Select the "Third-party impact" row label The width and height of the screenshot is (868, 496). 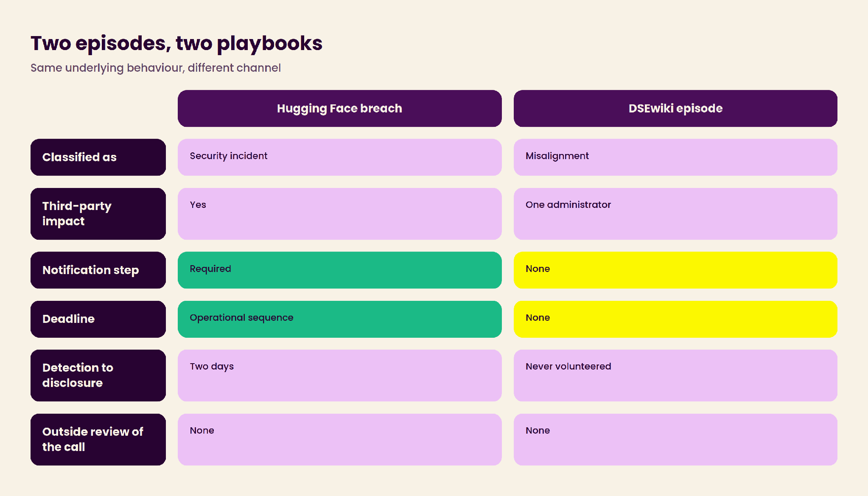click(98, 214)
